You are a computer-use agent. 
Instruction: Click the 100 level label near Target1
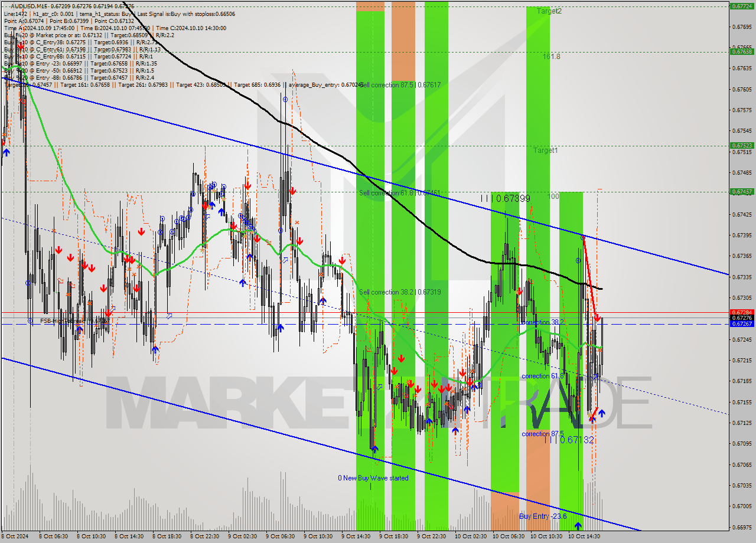[x=553, y=197]
